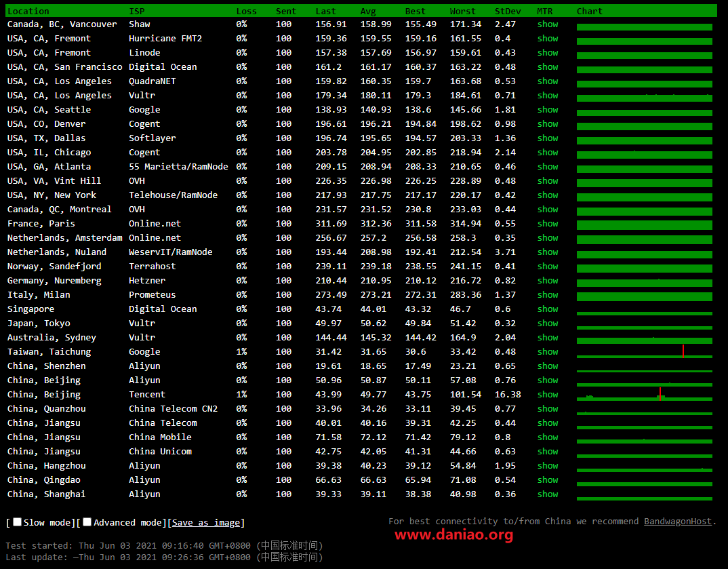Enable the Slow mode checkbox

17,522
